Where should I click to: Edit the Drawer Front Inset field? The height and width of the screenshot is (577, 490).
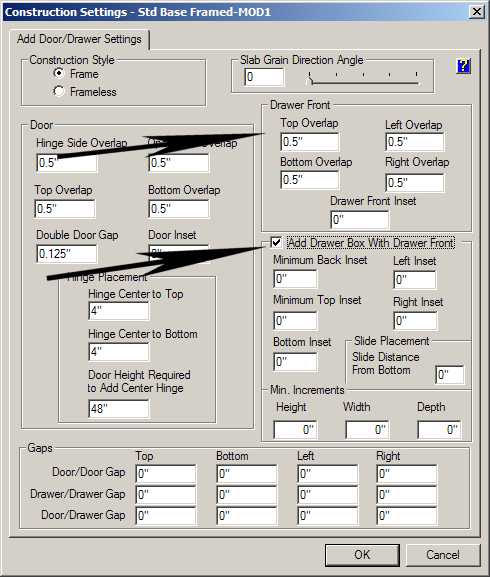point(360,220)
